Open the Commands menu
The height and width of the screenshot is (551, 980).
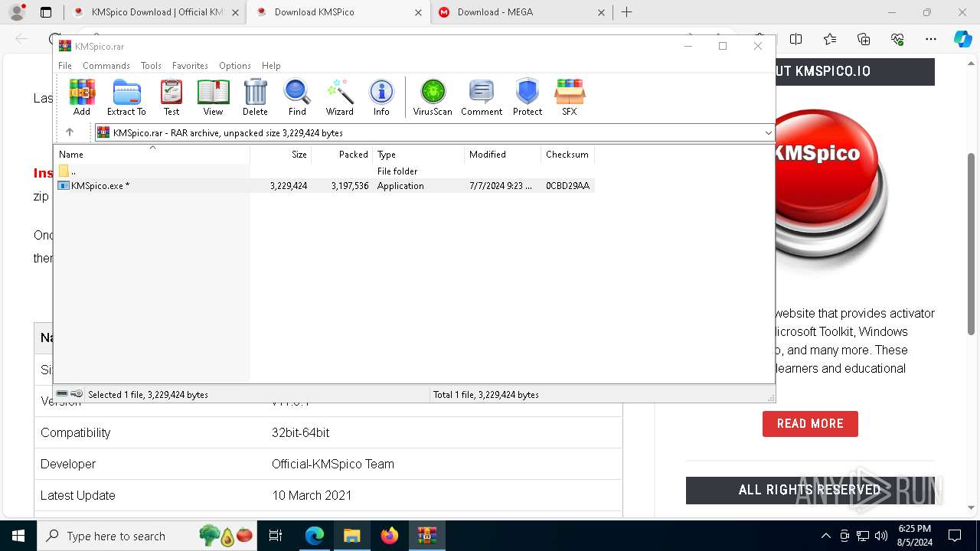106,66
